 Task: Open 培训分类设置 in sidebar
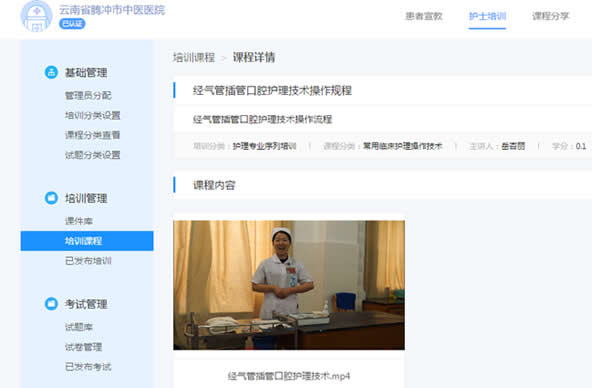(92, 115)
